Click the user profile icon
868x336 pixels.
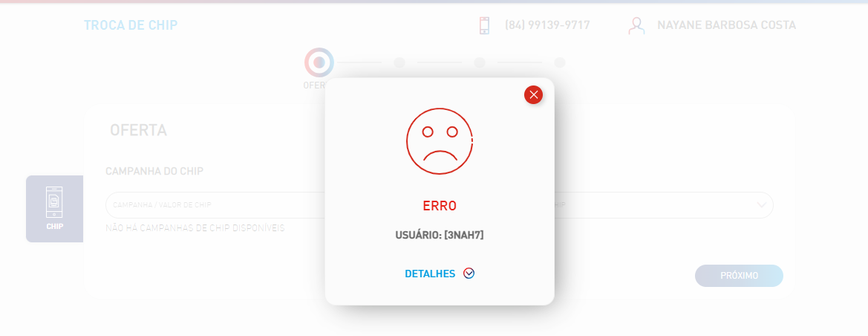pos(636,25)
